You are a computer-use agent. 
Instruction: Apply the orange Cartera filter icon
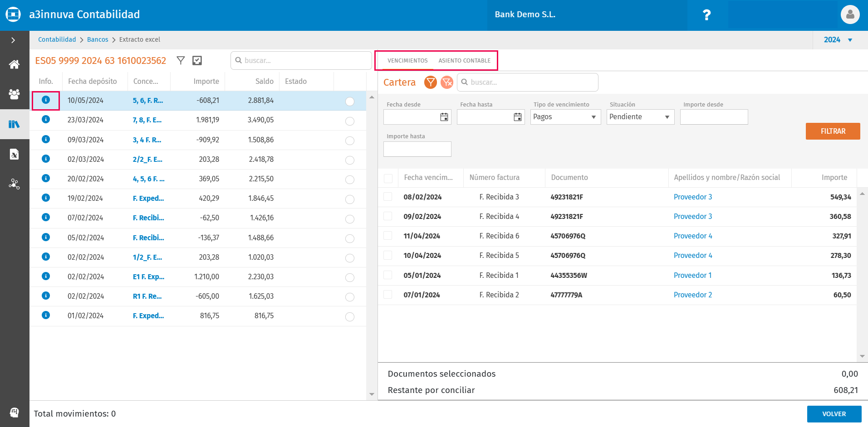point(430,82)
